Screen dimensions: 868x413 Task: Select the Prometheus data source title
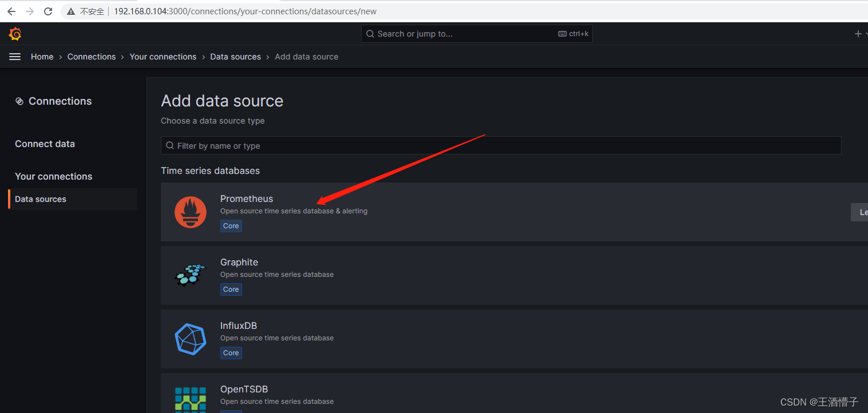[x=247, y=198]
